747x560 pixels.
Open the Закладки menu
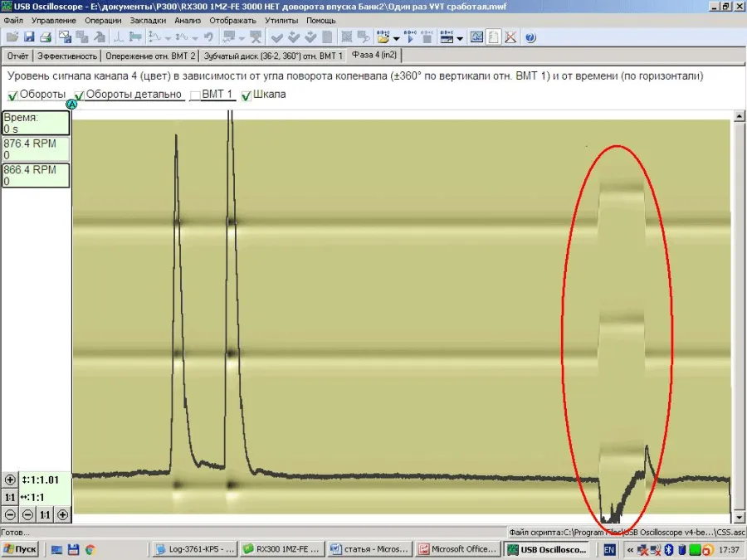point(149,21)
